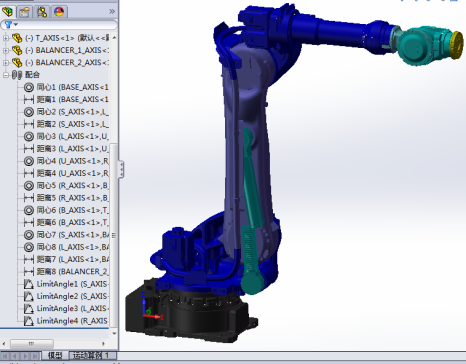Click the horizontal scroll-right arrow

coord(103,343)
